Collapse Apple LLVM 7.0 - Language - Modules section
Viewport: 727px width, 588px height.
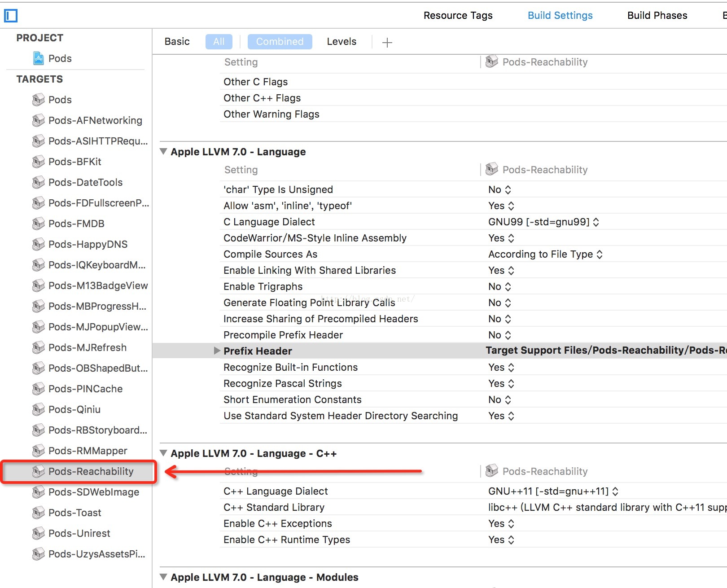[x=163, y=577]
